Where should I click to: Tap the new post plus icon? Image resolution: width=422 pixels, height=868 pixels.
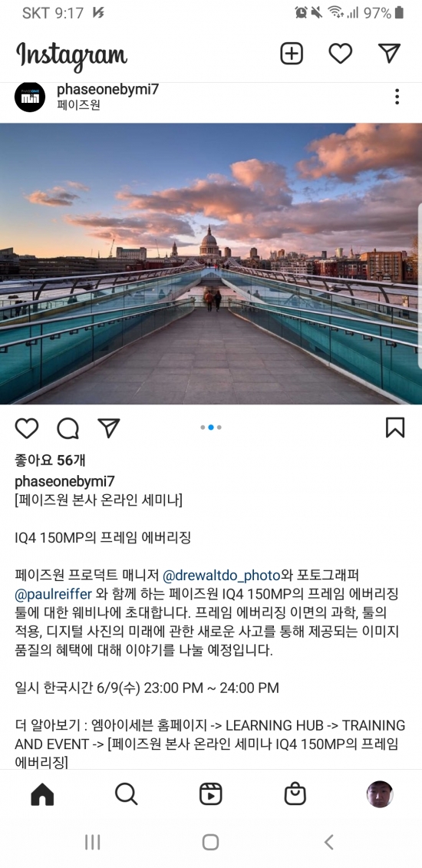[292, 54]
